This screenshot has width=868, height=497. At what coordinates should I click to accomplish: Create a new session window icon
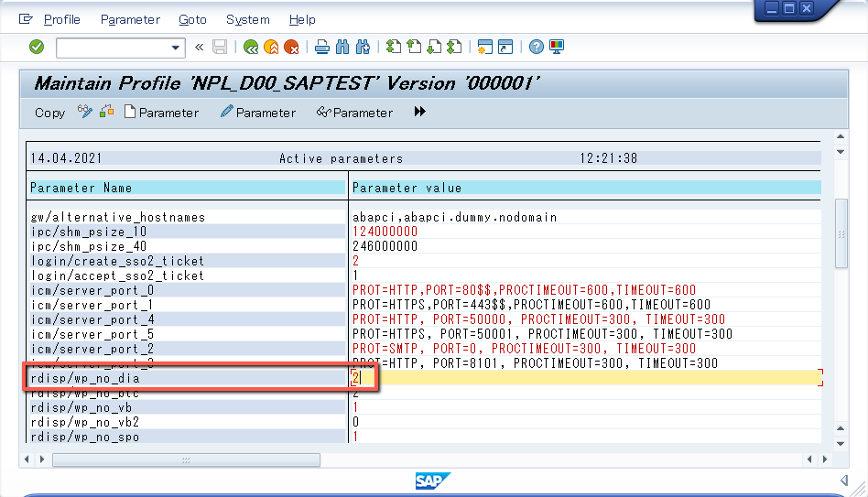[x=485, y=47]
